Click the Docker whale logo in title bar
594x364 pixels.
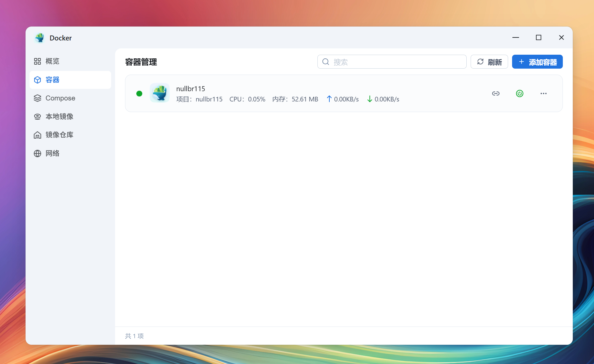coord(40,38)
